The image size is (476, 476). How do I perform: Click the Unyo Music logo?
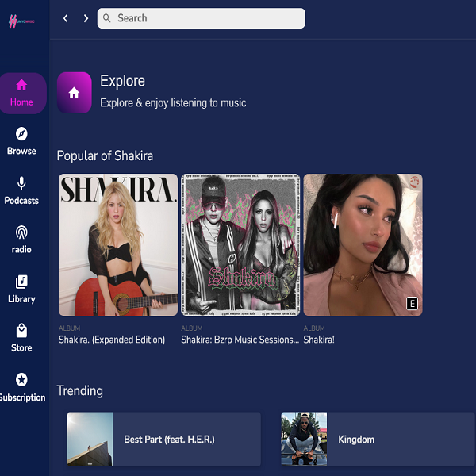pyautogui.click(x=21, y=21)
